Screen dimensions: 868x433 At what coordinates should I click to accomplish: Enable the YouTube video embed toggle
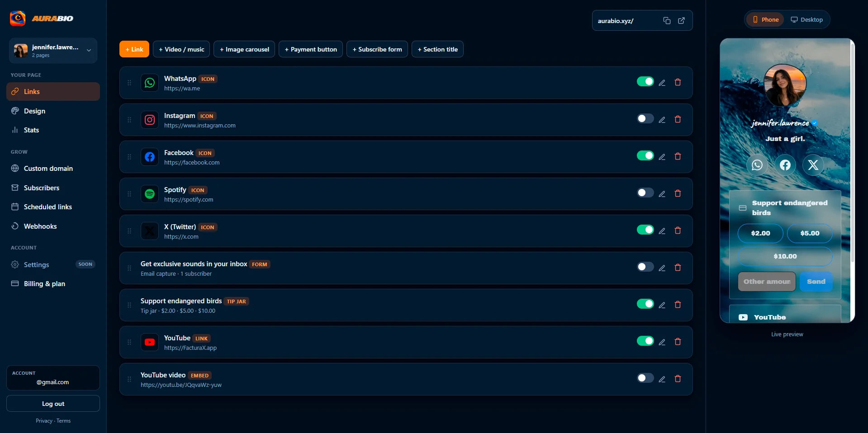pos(645,378)
